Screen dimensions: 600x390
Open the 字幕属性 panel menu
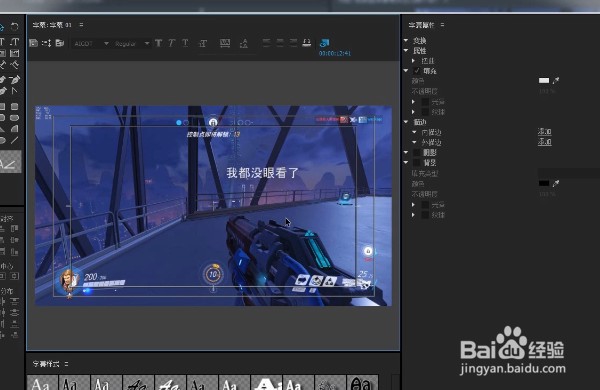(442, 25)
